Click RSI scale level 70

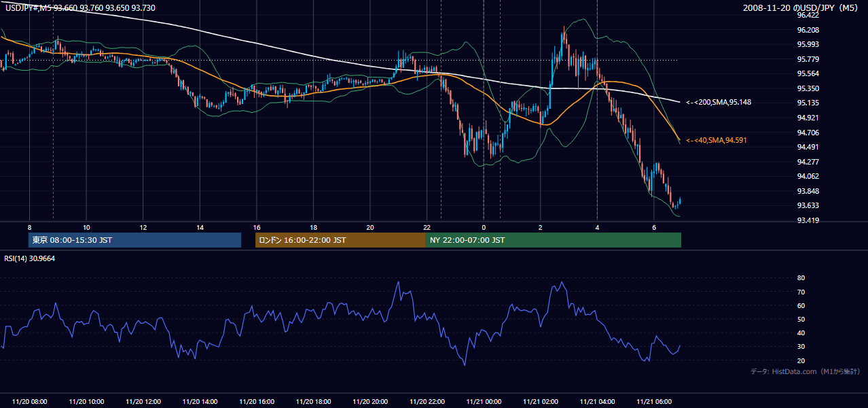pyautogui.click(x=801, y=292)
